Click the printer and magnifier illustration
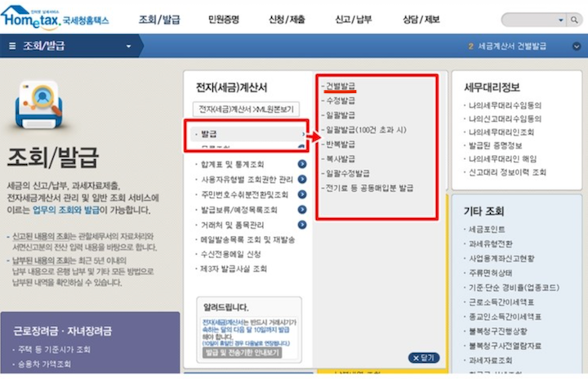Image resolution: width=588 pixels, height=379 pixels. [38, 105]
